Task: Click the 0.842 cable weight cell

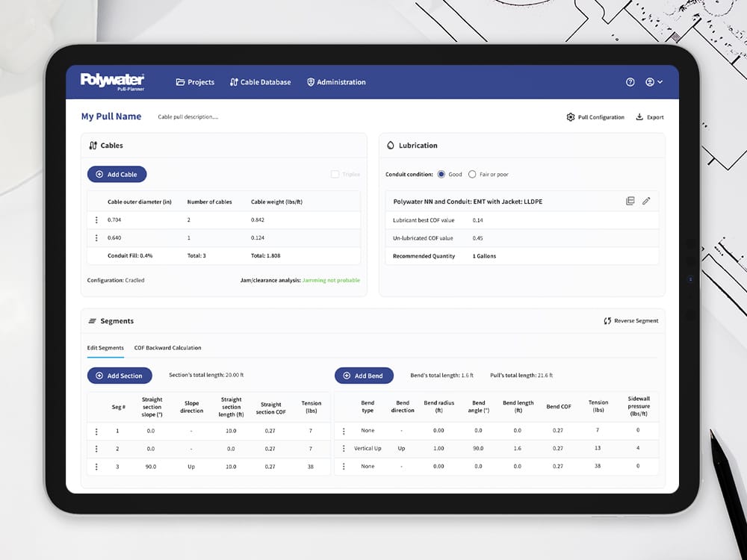Action: coord(258,220)
